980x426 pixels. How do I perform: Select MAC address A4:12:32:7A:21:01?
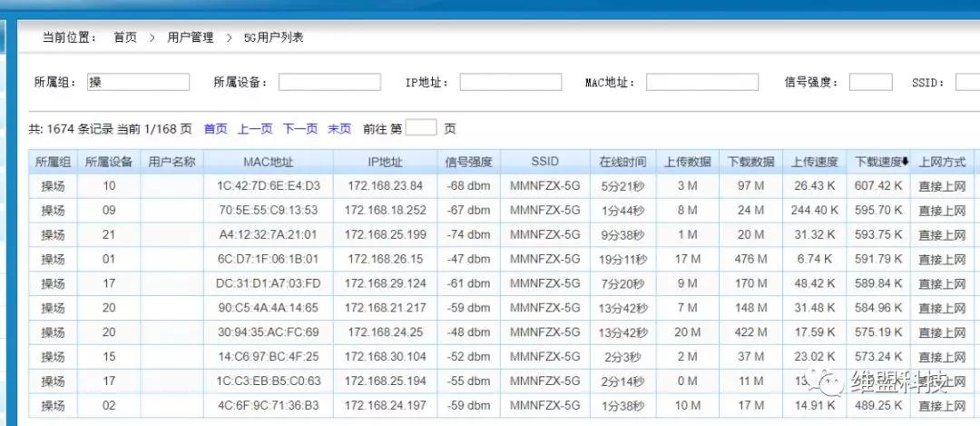click(269, 234)
